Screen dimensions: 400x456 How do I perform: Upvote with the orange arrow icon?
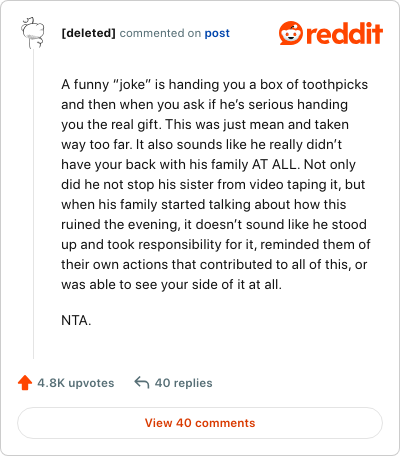pos(25,383)
